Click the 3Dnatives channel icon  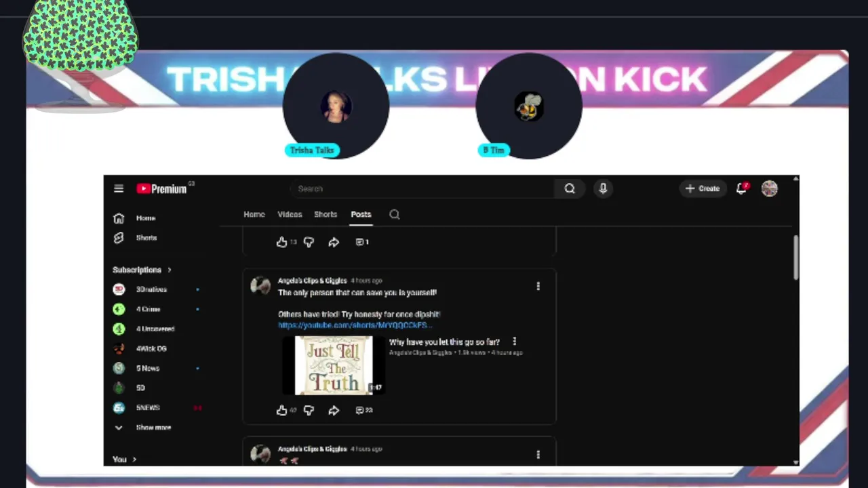coord(119,289)
